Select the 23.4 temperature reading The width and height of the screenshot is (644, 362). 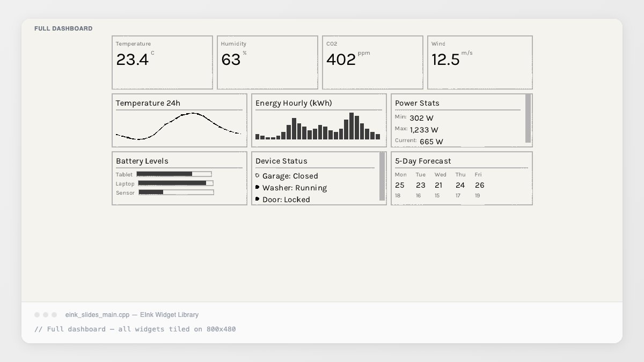pyautogui.click(x=132, y=60)
